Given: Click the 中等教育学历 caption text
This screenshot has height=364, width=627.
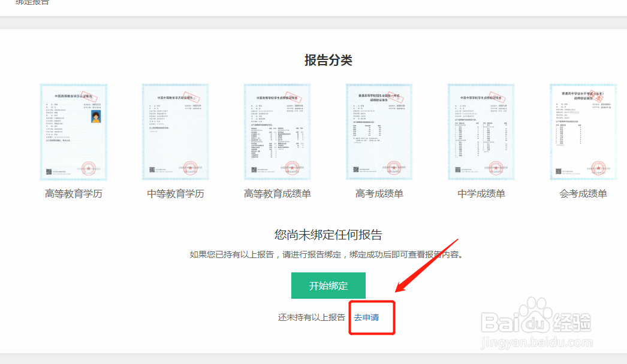Looking at the screenshot, I should (x=176, y=194).
